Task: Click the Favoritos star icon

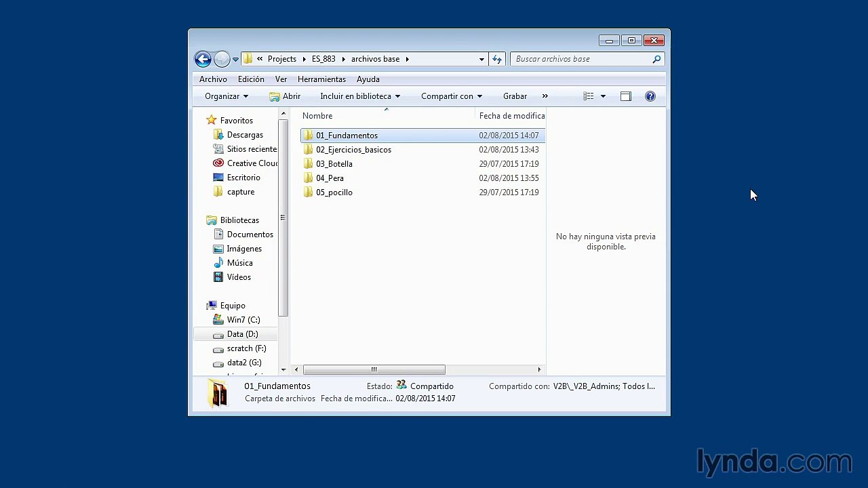Action: pyautogui.click(x=211, y=120)
